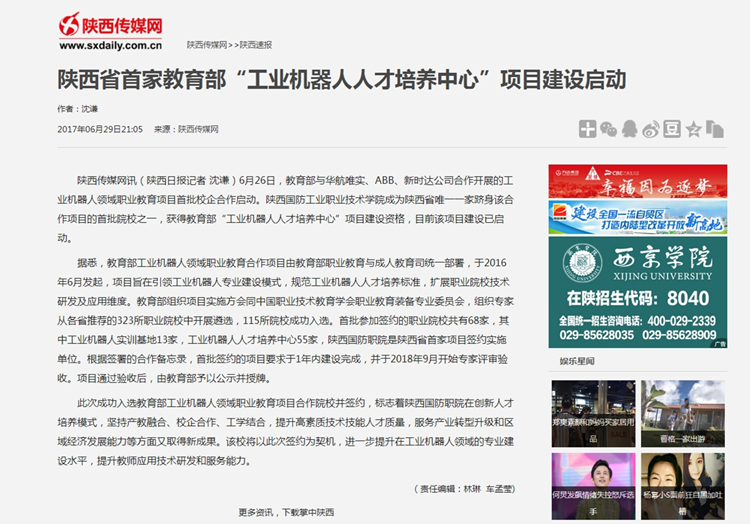
Task: Click the date 2017年06月29日21:05
Action: [100, 129]
